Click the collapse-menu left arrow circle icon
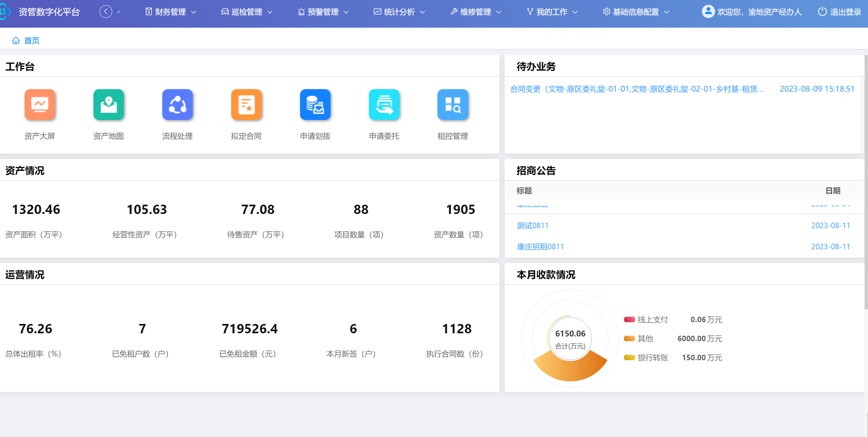Image resolution: width=868 pixels, height=437 pixels. pos(106,12)
